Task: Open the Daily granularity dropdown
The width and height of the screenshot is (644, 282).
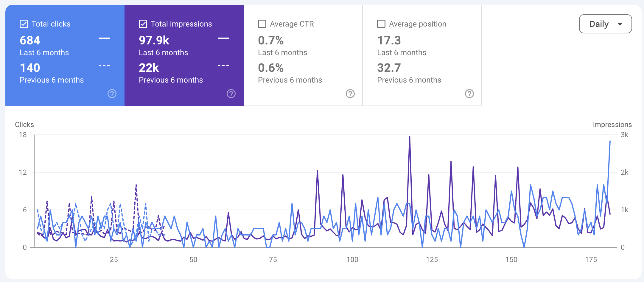Action: pyautogui.click(x=605, y=24)
